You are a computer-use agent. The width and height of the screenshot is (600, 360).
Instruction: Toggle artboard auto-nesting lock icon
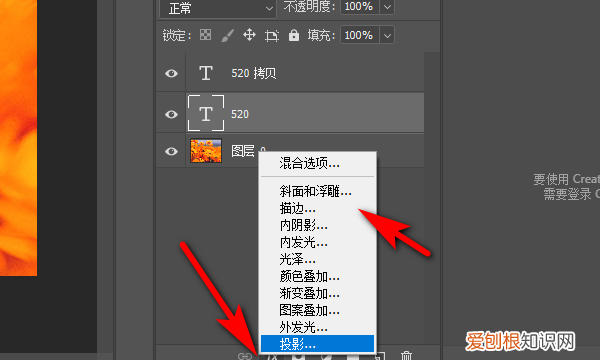pyautogui.click(x=272, y=36)
